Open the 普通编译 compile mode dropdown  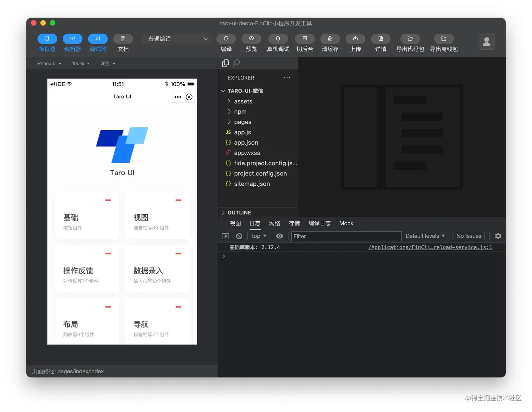click(177, 39)
